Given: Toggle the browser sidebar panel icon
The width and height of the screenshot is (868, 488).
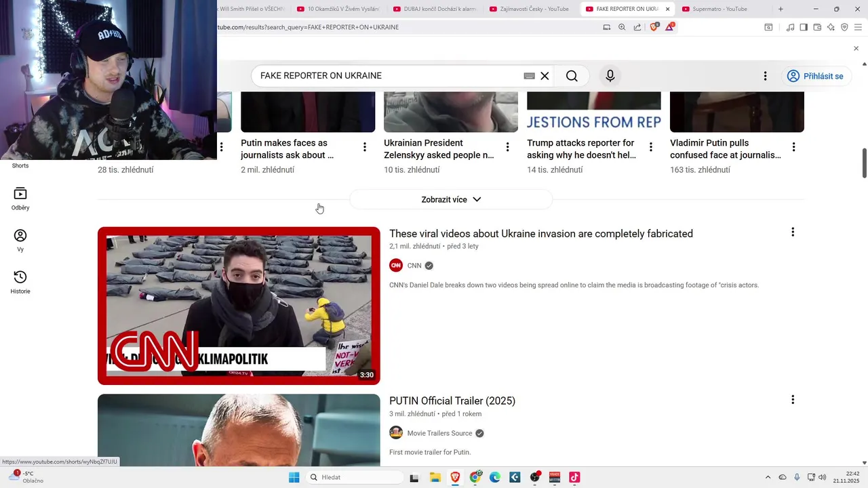Looking at the screenshot, I should (x=804, y=27).
